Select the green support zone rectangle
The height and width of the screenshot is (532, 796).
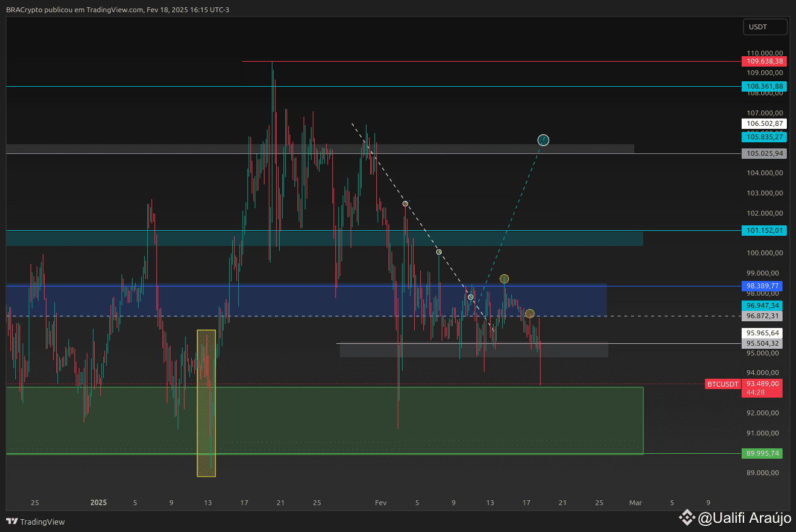325,420
